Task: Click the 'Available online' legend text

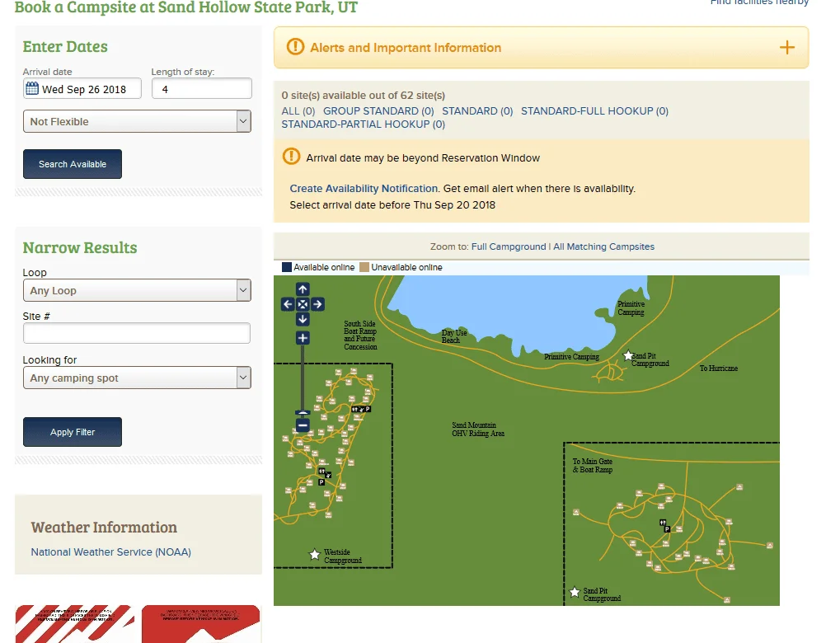Action: pos(324,267)
